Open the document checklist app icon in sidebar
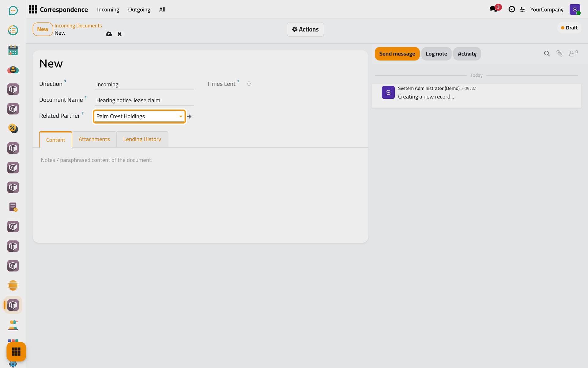The width and height of the screenshot is (588, 368). point(13,207)
